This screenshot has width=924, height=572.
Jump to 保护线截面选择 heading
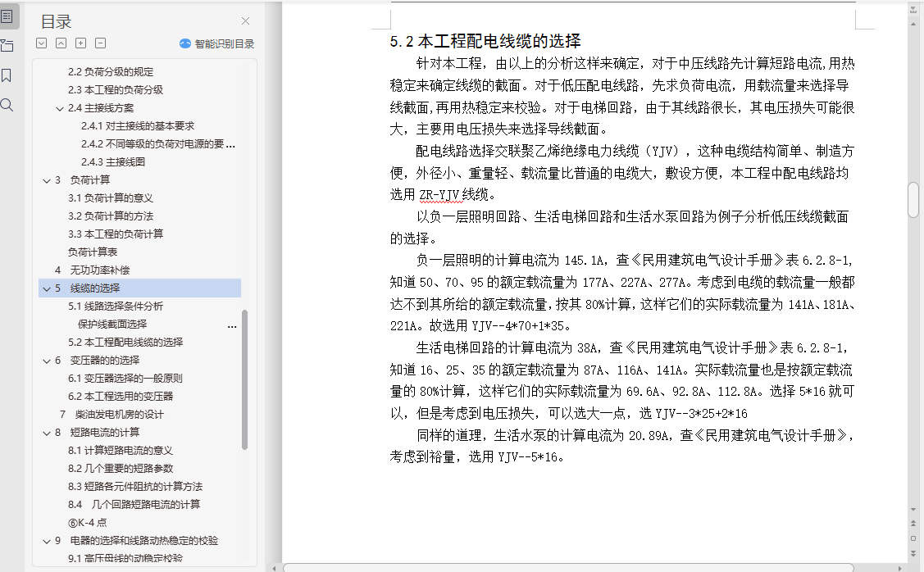tap(112, 324)
